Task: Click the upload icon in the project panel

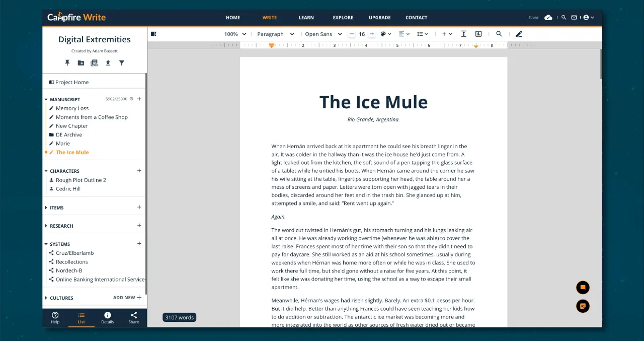Action: (108, 63)
